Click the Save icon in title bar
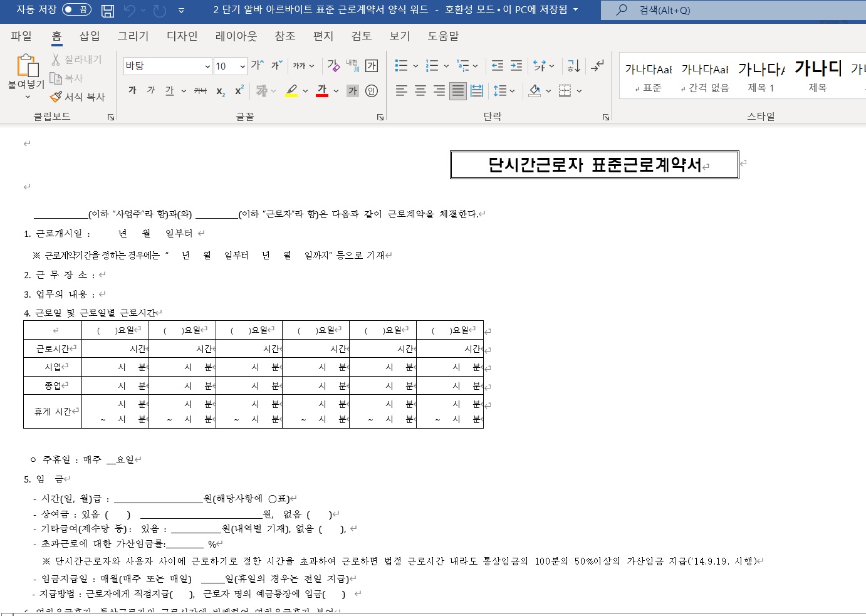Screen dimensions: 866x616 108,10
